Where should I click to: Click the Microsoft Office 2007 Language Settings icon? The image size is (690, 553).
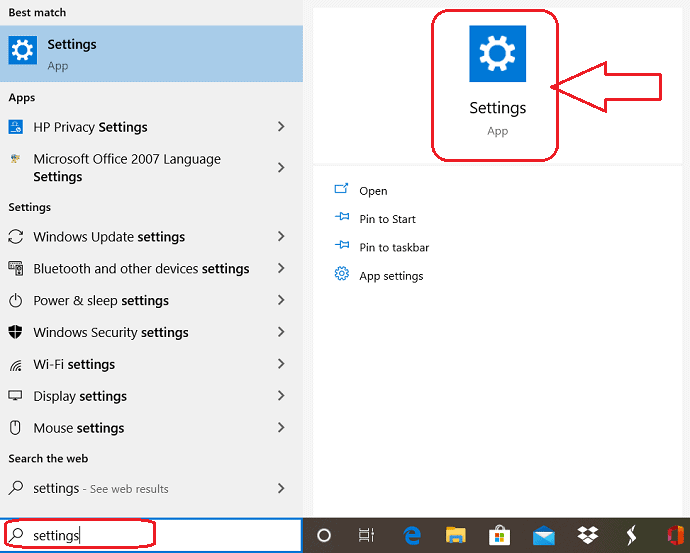pos(15,159)
